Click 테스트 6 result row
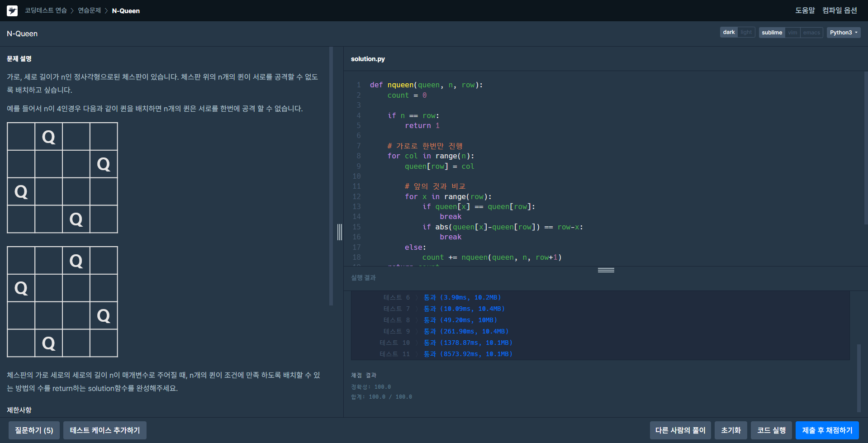Image resolution: width=868 pixels, height=443 pixels. 442,297
